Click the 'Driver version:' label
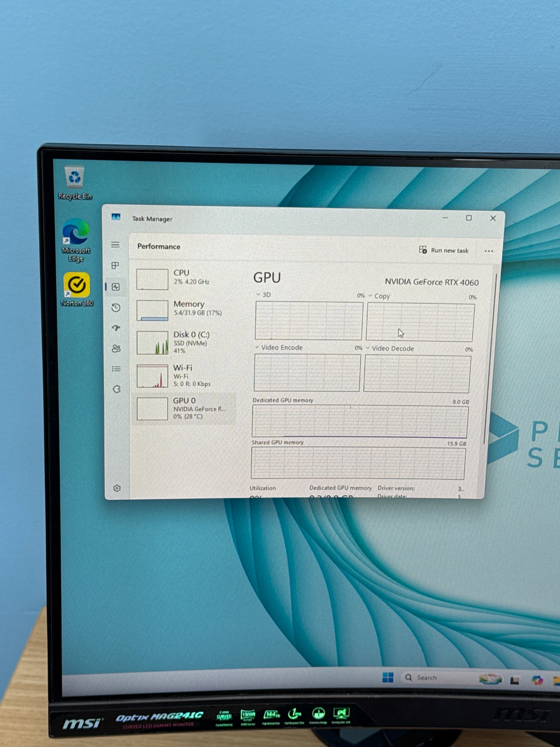This screenshot has height=747, width=560. [x=396, y=488]
